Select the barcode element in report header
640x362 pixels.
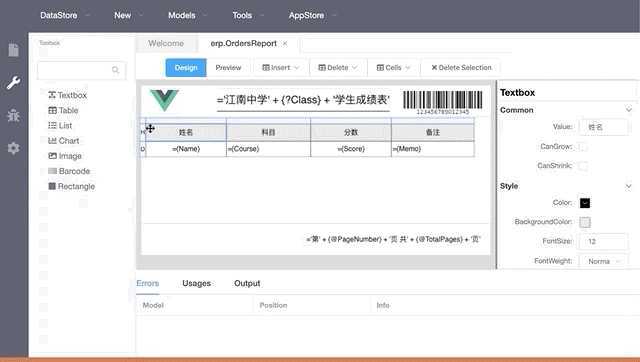pos(443,102)
